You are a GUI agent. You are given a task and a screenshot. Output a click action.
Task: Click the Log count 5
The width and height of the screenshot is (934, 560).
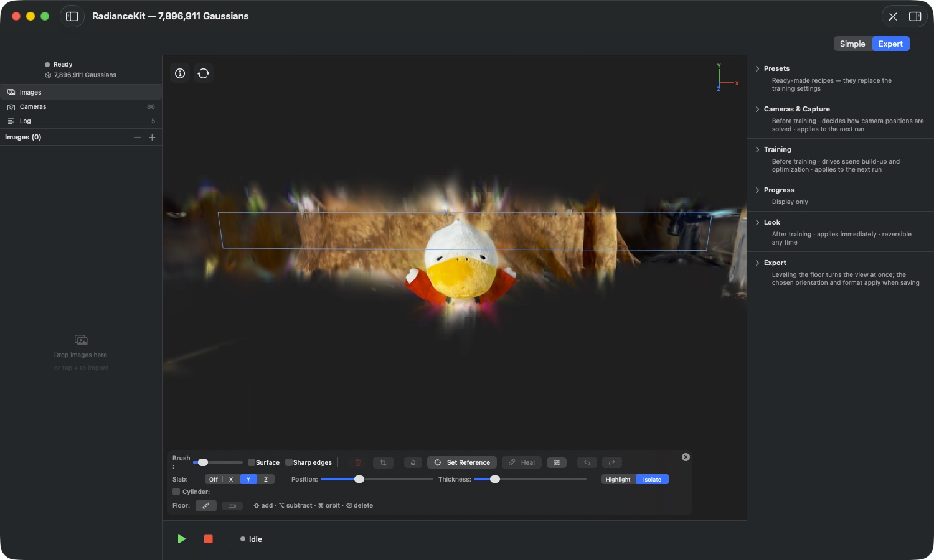(153, 121)
